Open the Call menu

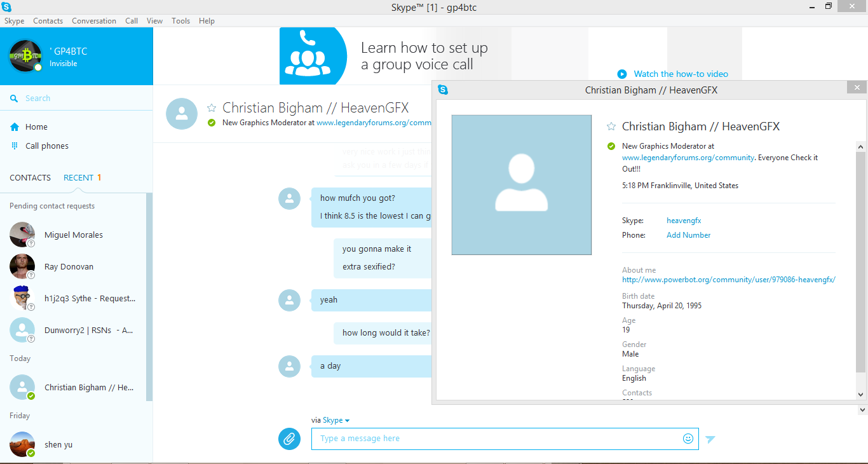coord(132,20)
